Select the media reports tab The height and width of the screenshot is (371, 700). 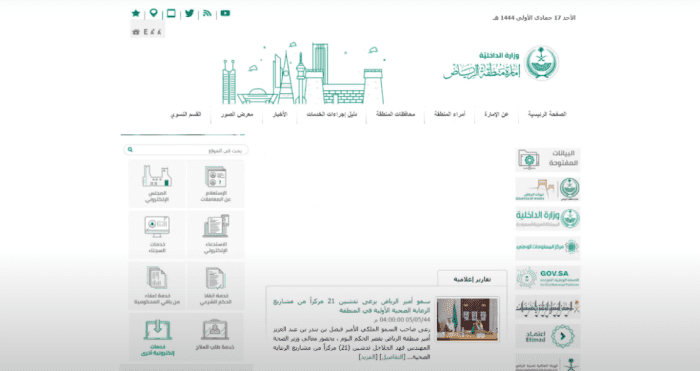tap(472, 279)
